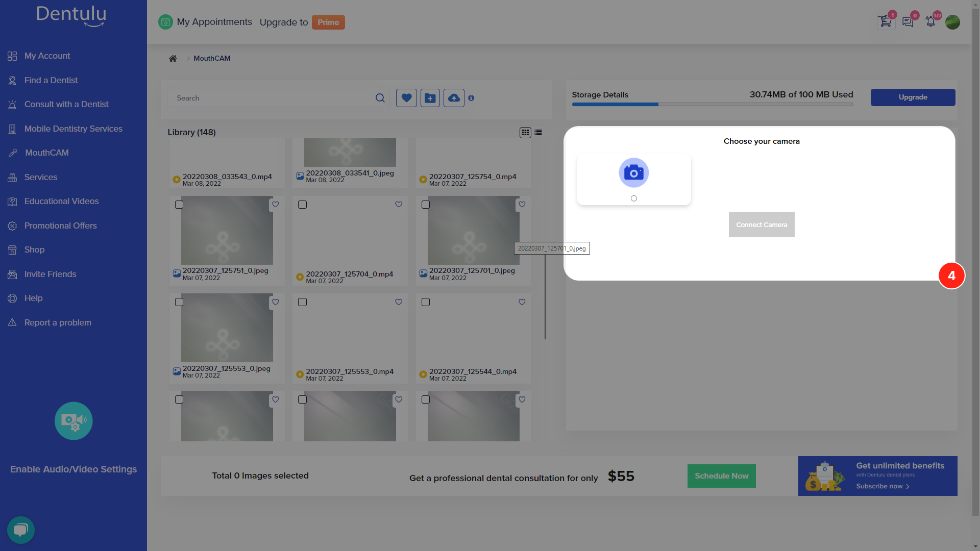Screen dimensions: 980x551
Task: Open Report a problem
Action: 58,322
